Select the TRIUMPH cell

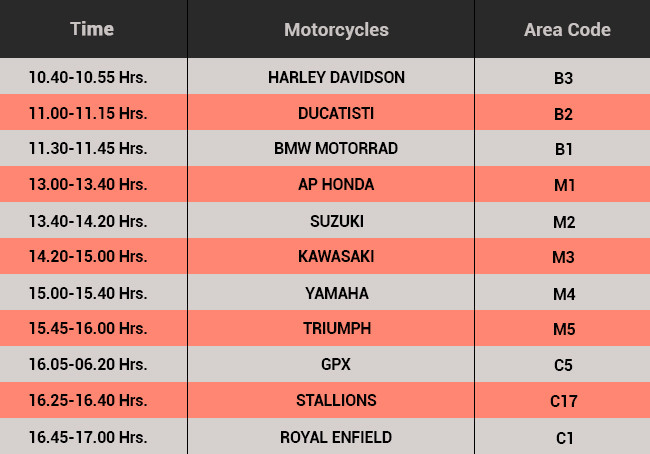coord(336,329)
